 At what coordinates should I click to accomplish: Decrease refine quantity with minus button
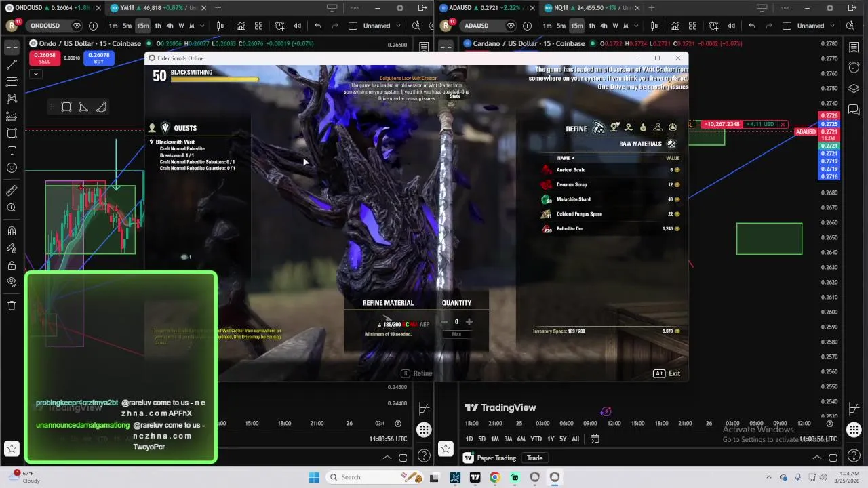tap(445, 322)
